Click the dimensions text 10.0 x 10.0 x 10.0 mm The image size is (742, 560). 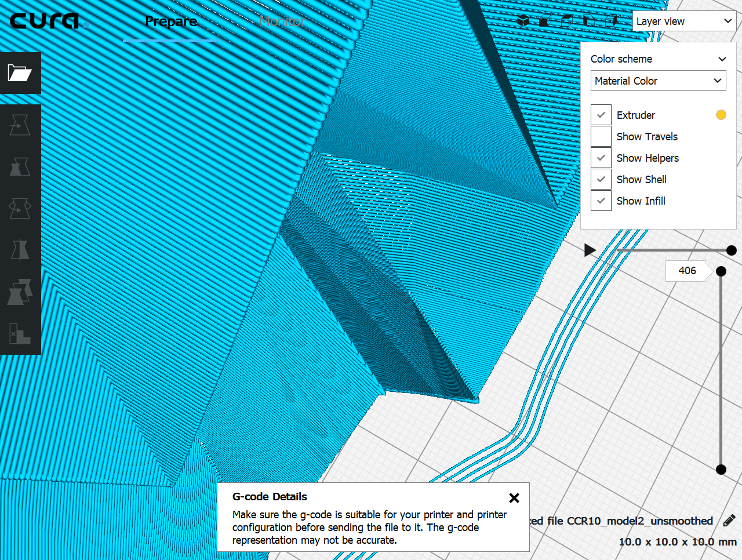click(x=678, y=541)
